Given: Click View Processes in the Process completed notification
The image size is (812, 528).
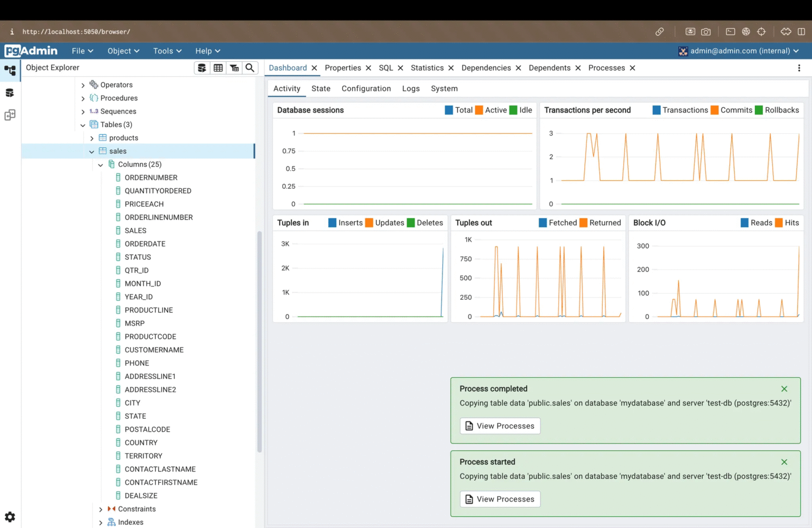Looking at the screenshot, I should 499,425.
